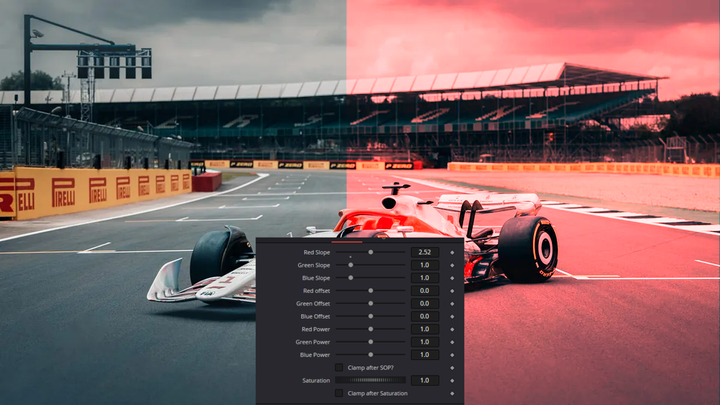Check the Clamp after Saturation box
Screen dimensions: 720x405
click(339, 393)
